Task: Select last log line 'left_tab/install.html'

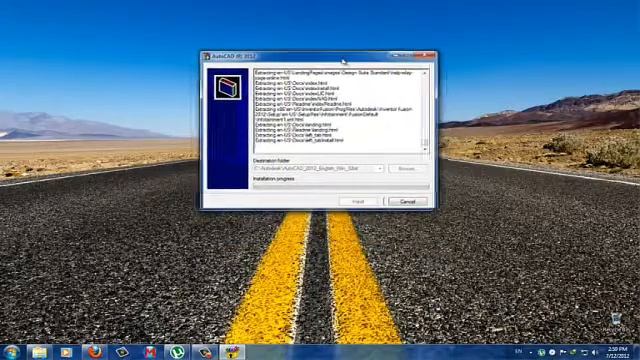Action: point(299,140)
